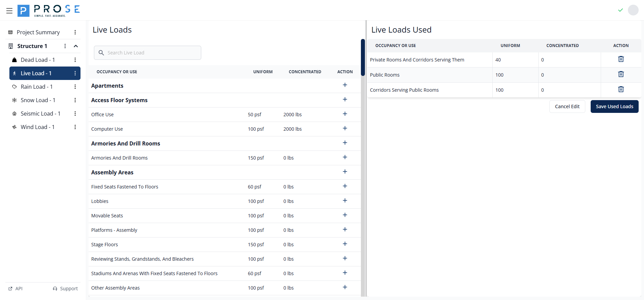Image resolution: width=644 pixels, height=300 pixels.
Task: Add Access Floor Systems category
Action: [x=345, y=99]
